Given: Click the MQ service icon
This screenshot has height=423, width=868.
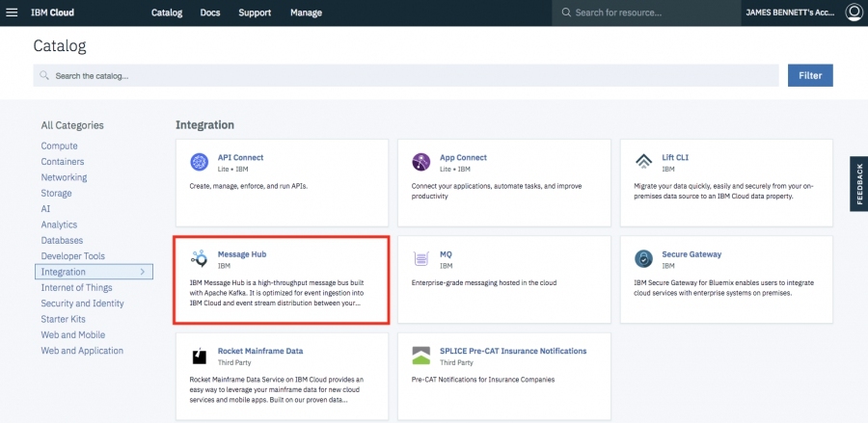Looking at the screenshot, I should [x=421, y=259].
